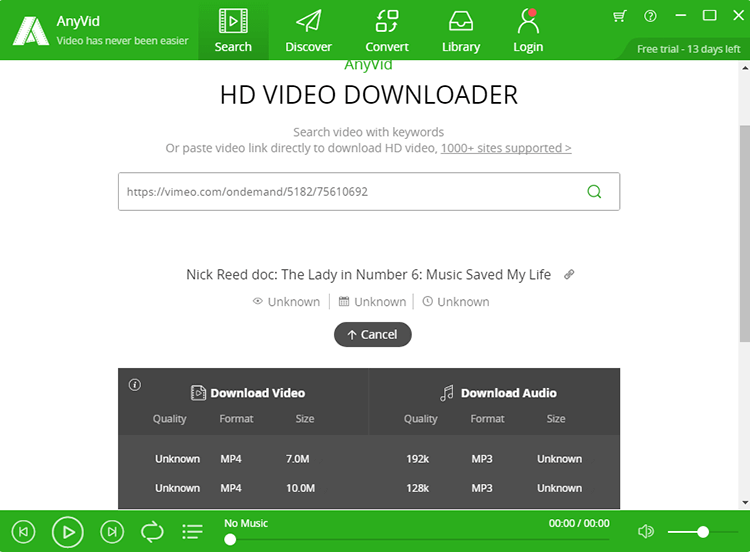Click the video title Nick Reed doc
The image size is (750, 552).
tap(368, 275)
